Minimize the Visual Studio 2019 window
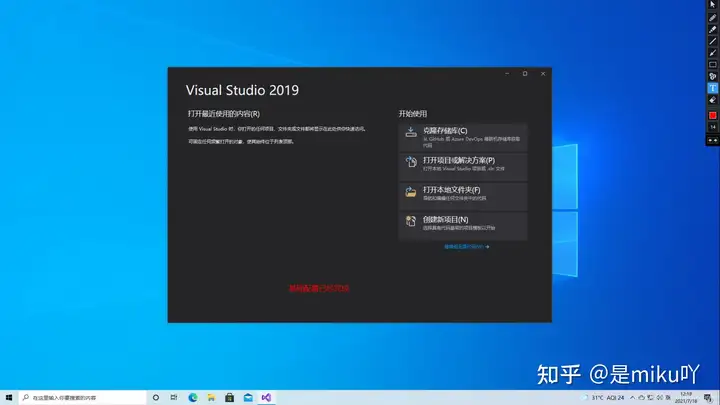Image resolution: width=720 pixels, height=405 pixels. 507,73
